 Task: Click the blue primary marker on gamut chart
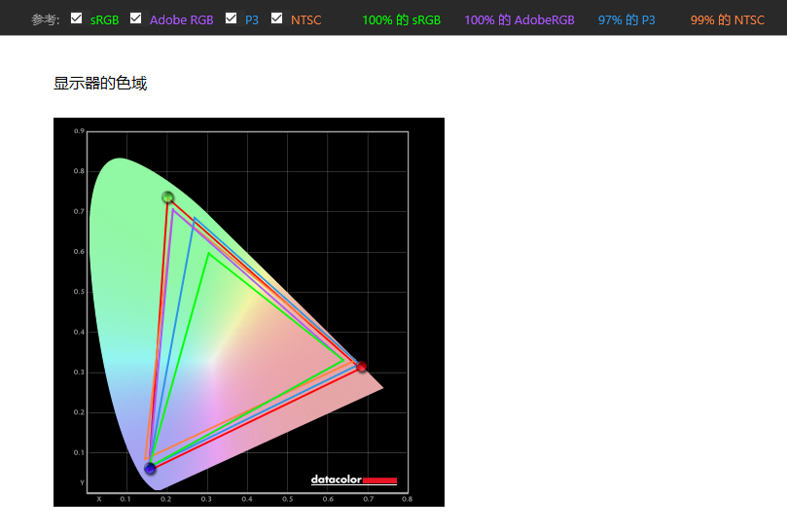point(150,469)
